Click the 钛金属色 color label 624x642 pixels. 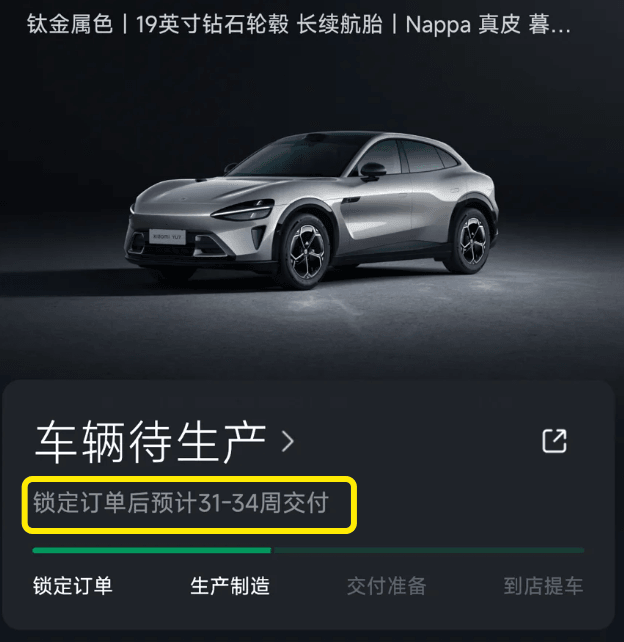point(70,25)
